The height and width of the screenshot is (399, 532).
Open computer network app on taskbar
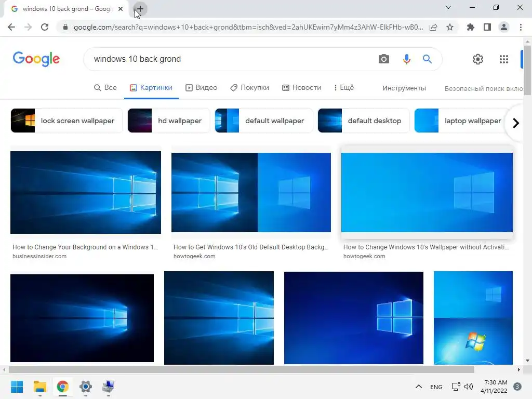109,387
